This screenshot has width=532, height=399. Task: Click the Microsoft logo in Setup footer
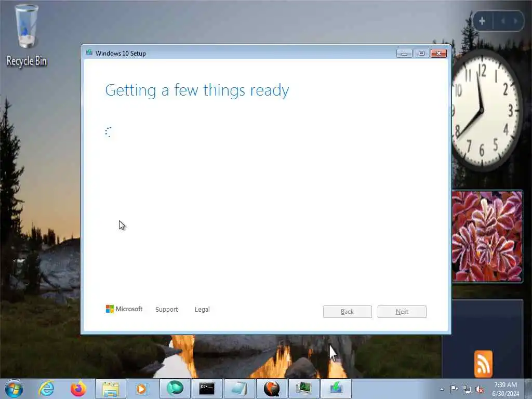tap(124, 309)
